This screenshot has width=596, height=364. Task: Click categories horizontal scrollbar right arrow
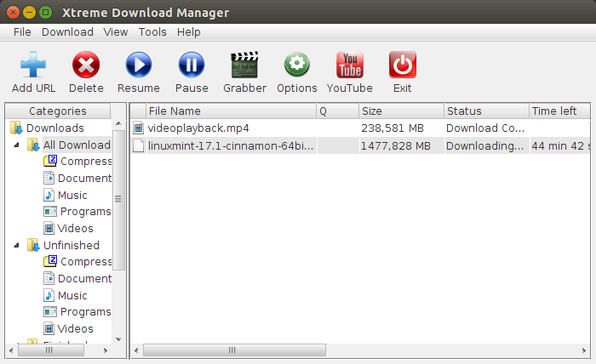(106, 350)
